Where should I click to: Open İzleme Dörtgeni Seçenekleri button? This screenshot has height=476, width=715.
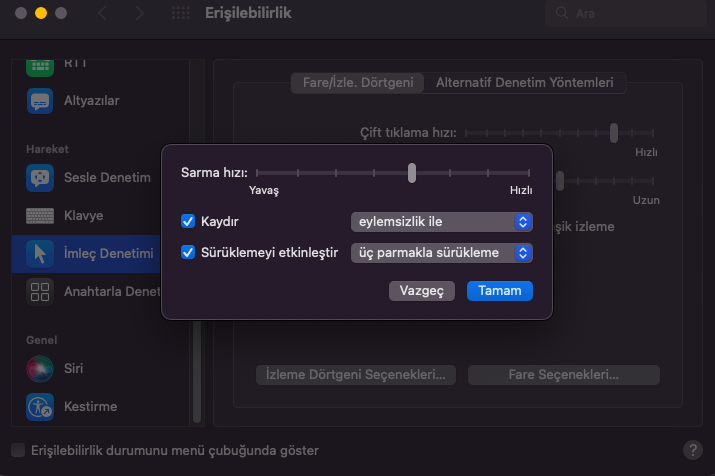(356, 375)
